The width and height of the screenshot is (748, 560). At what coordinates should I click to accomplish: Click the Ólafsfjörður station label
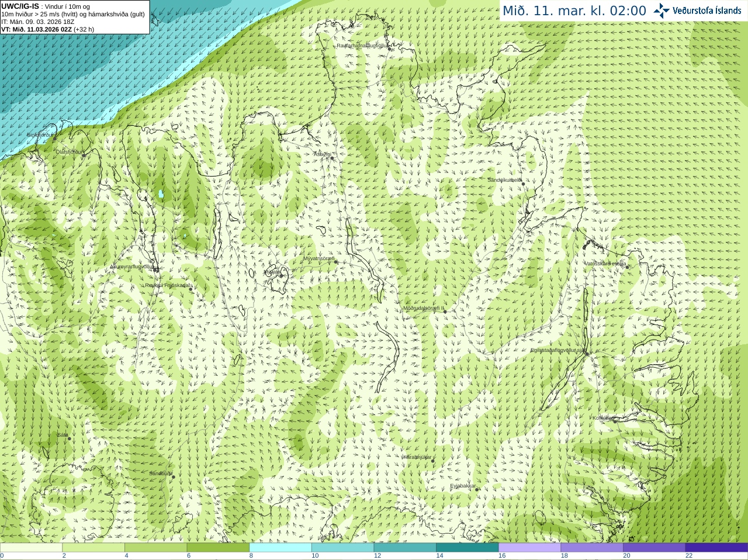click(70, 152)
